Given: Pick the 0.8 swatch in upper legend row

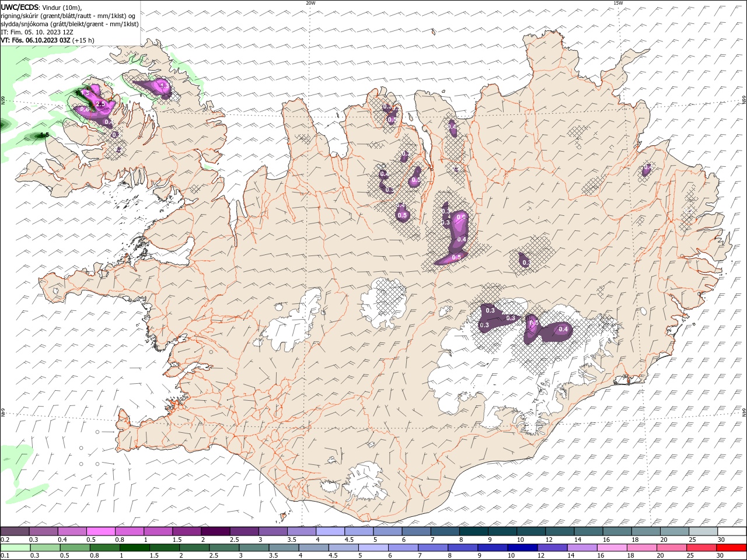Looking at the screenshot, I should 129,531.
